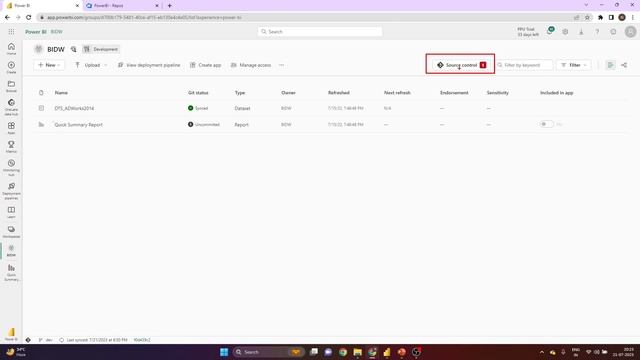This screenshot has width=640, height=360.
Task: Open help question mark icon
Action: pyautogui.click(x=597, y=32)
